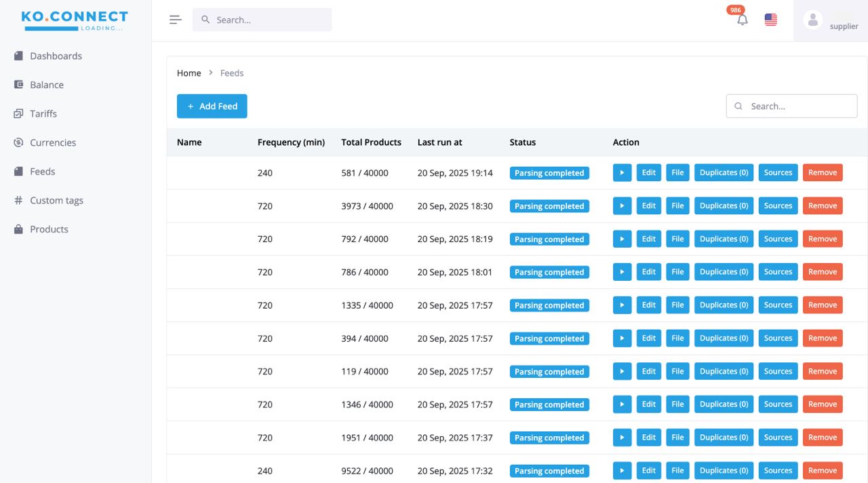The image size is (868, 483).
Task: Open Sources for the 786 products feed
Action: tap(778, 272)
